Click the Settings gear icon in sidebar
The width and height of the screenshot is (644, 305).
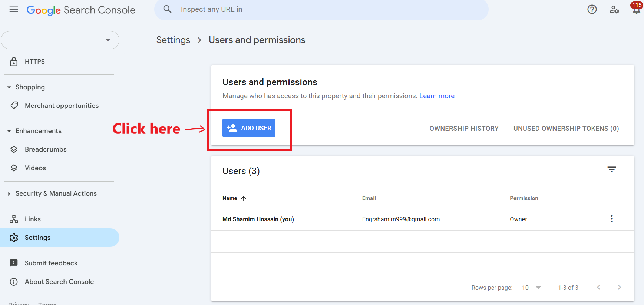tap(14, 238)
